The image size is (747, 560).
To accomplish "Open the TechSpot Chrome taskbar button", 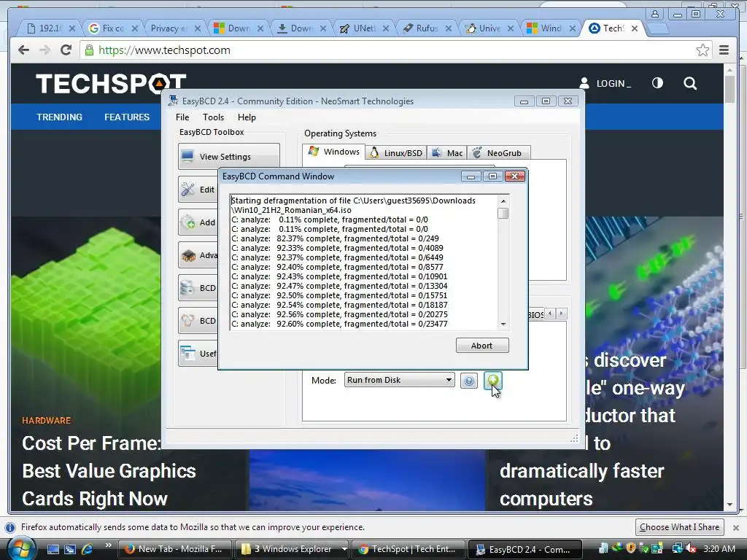I will (x=409, y=549).
